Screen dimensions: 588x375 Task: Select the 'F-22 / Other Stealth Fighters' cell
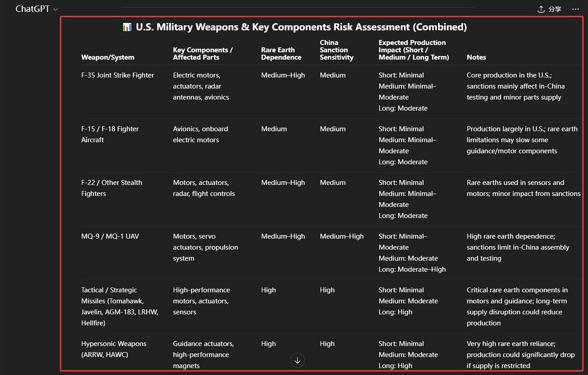pyautogui.click(x=112, y=188)
